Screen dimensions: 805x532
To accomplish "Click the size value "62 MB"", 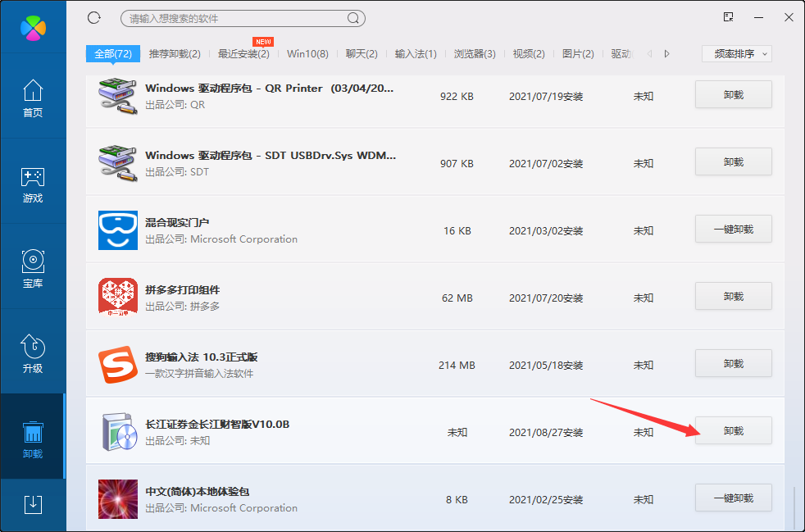I will tap(457, 298).
